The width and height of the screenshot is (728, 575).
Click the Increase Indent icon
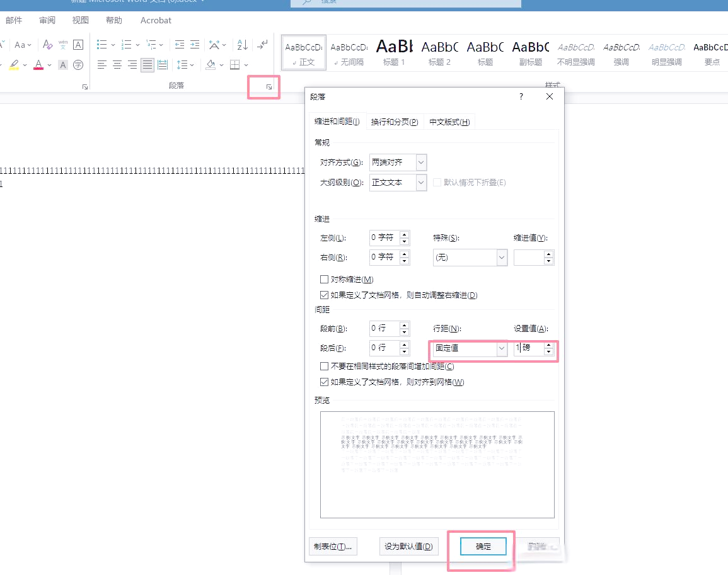[x=194, y=44]
